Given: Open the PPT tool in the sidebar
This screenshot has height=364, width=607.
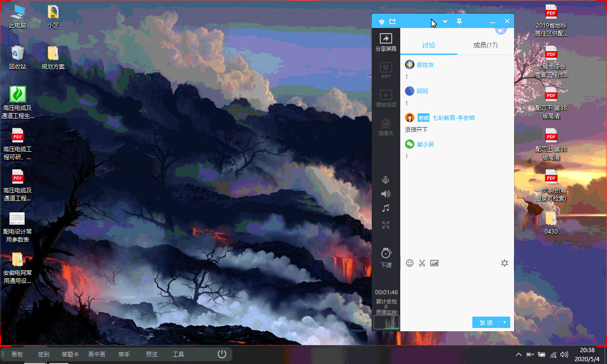Looking at the screenshot, I should [386, 70].
